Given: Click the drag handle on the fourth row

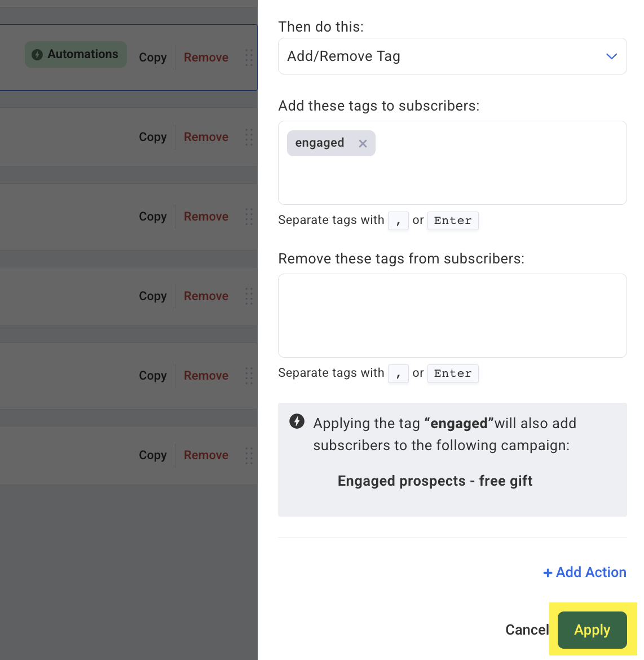Looking at the screenshot, I should 249,296.
